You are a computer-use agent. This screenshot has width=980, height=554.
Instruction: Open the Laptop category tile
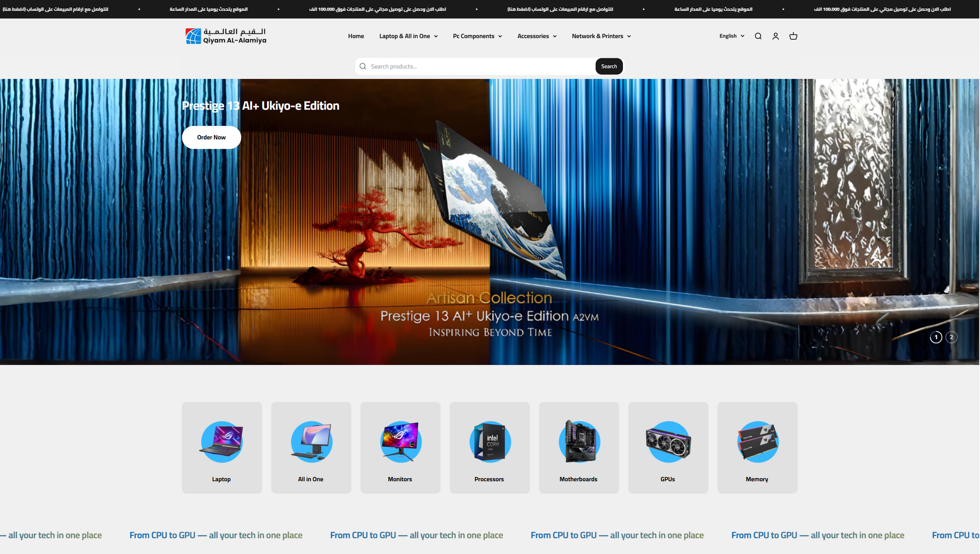[222, 447]
